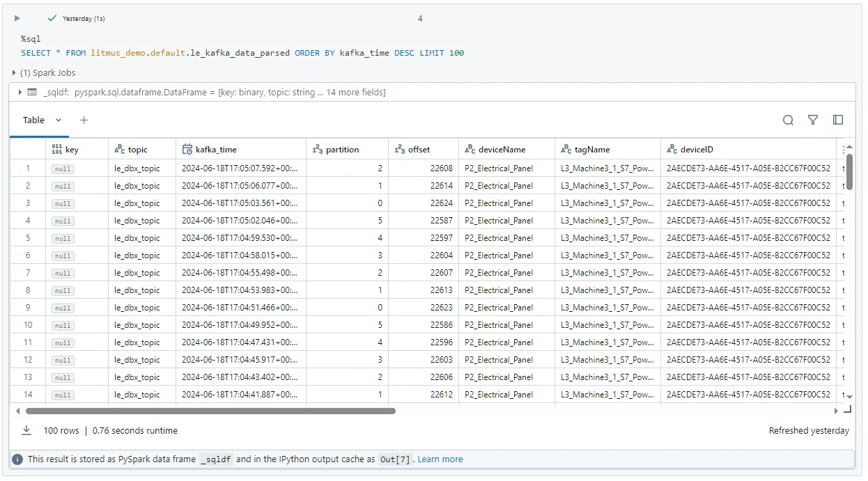Screen dimensions: 868x481
Task: Open the table filter funnel icon
Action: [813, 120]
